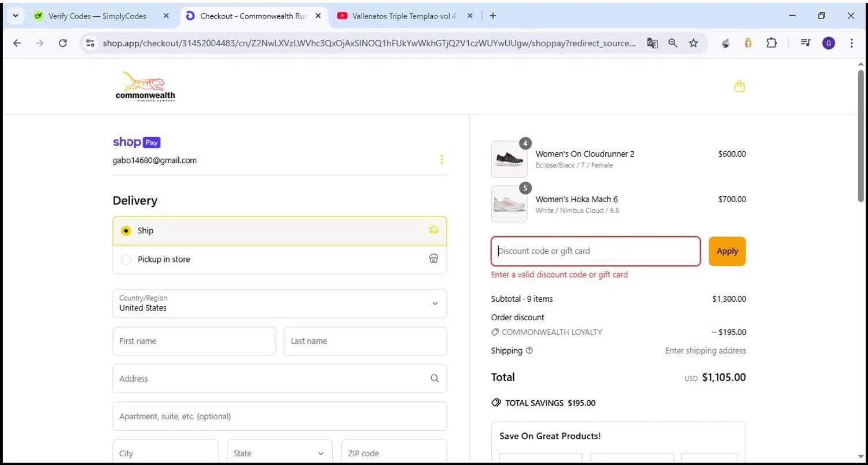The image size is (868, 465).
Task: Click the Women's On Cloudrunner 2 thumbnail
Action: click(x=509, y=159)
